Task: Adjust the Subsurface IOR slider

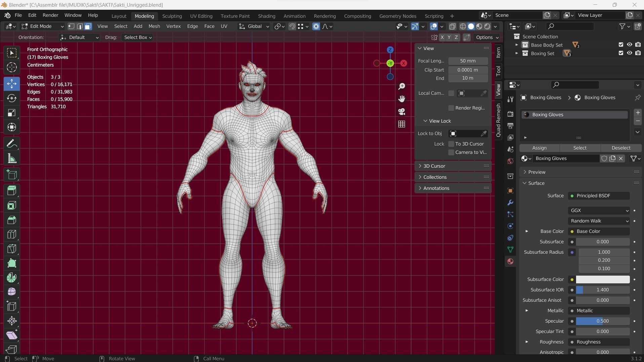Action: [x=603, y=290]
